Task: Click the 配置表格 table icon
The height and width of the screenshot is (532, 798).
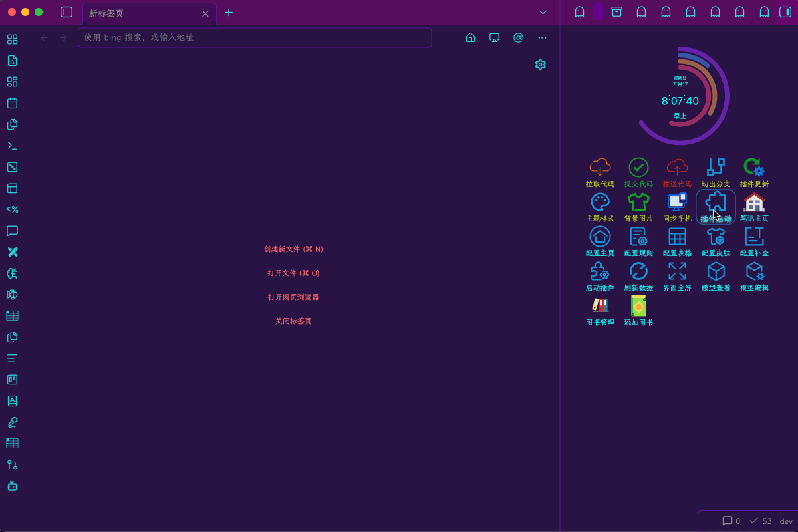Action: (x=677, y=236)
